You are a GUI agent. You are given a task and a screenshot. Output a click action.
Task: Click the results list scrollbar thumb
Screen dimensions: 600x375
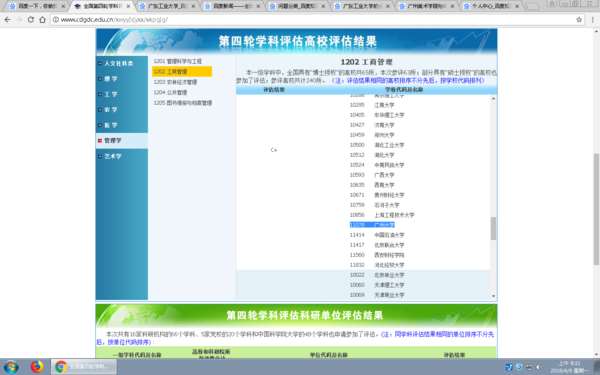(493, 228)
